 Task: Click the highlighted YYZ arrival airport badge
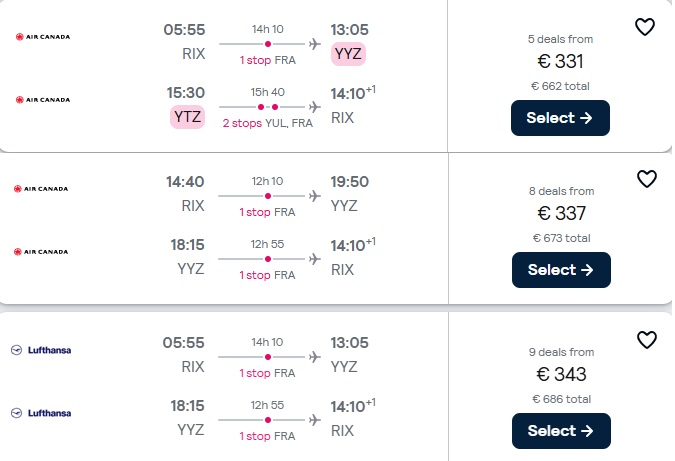348,54
